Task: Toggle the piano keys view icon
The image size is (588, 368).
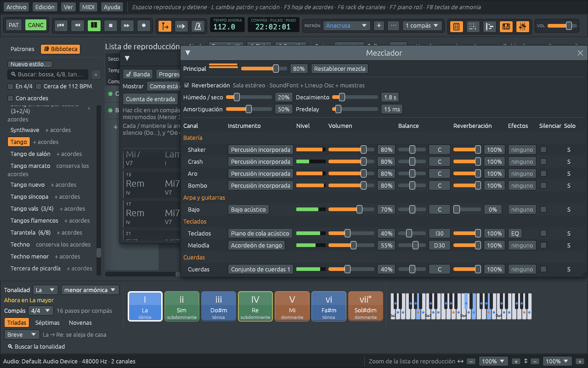Action: tap(506, 27)
